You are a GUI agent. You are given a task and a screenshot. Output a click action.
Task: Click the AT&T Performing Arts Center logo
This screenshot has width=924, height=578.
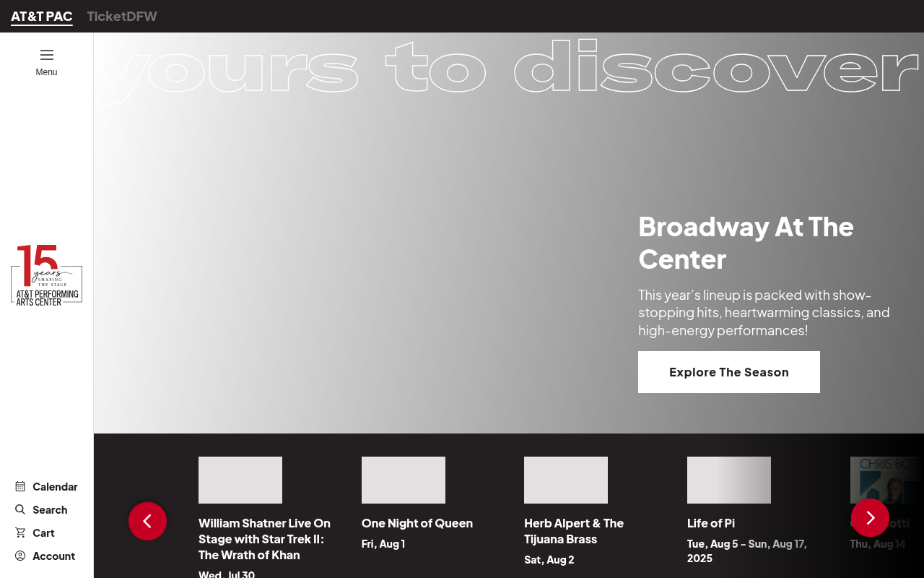[47, 275]
